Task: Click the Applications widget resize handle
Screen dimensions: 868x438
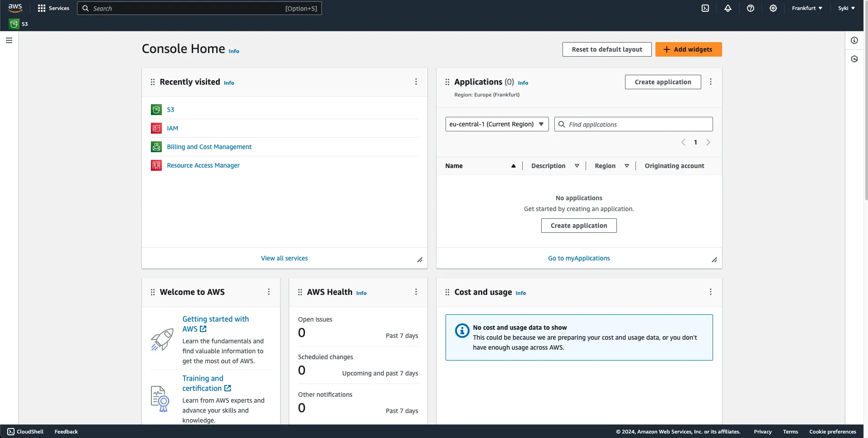Action: [714, 260]
